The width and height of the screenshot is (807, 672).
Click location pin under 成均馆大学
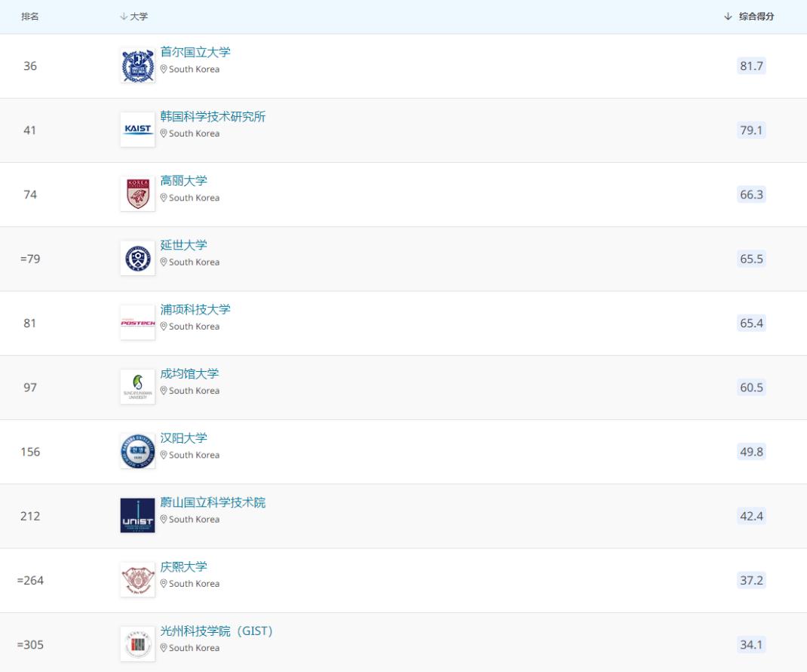(x=164, y=391)
